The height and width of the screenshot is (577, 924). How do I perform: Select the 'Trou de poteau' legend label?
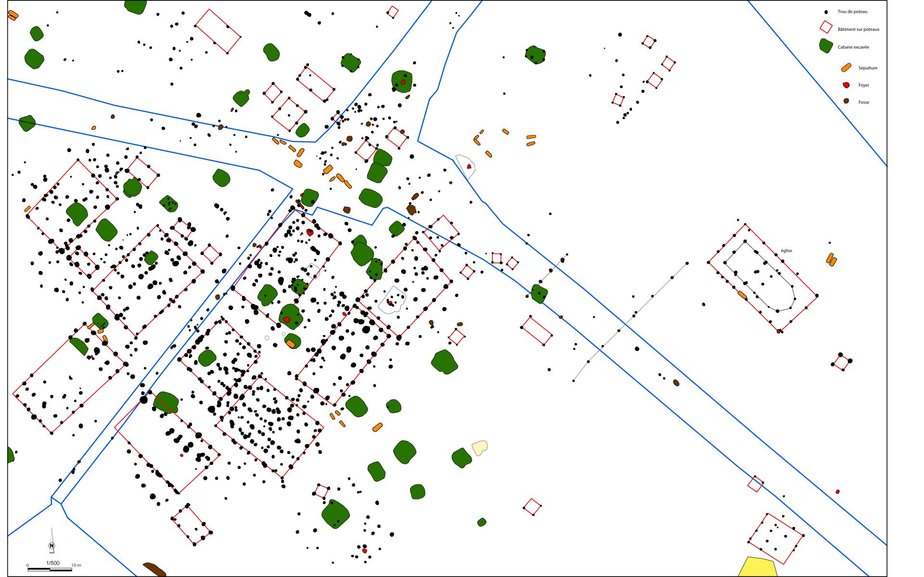pos(852,12)
